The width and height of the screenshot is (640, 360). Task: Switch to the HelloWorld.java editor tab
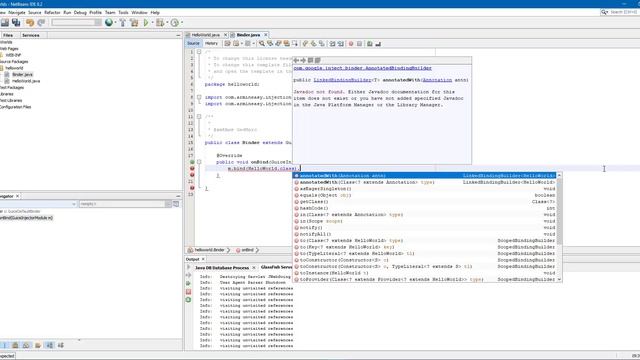point(205,35)
